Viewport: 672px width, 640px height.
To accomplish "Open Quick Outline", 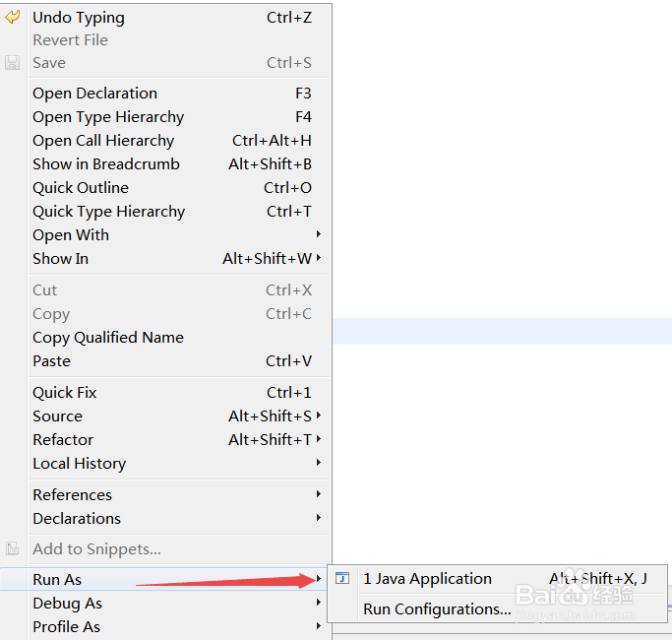I will click(81, 188).
